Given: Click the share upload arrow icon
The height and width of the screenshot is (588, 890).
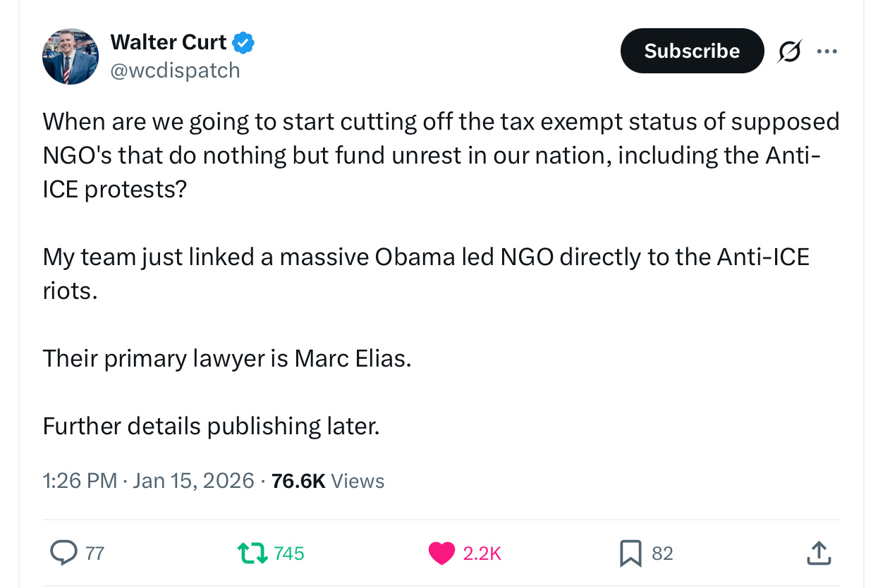Looking at the screenshot, I should click(x=818, y=553).
